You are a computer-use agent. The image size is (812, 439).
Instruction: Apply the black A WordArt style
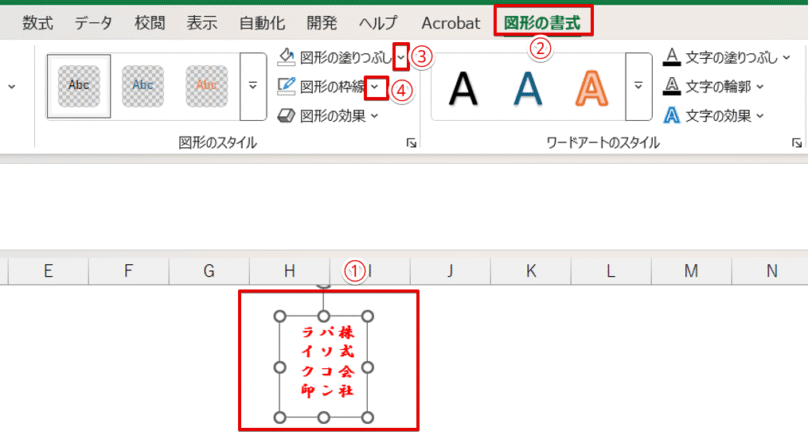click(x=463, y=89)
